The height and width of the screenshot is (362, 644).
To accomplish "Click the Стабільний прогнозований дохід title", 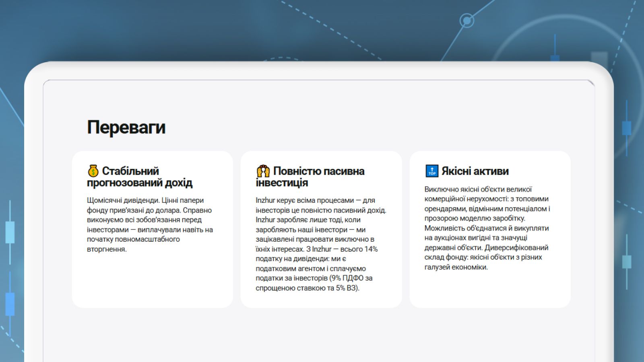I will click(140, 177).
